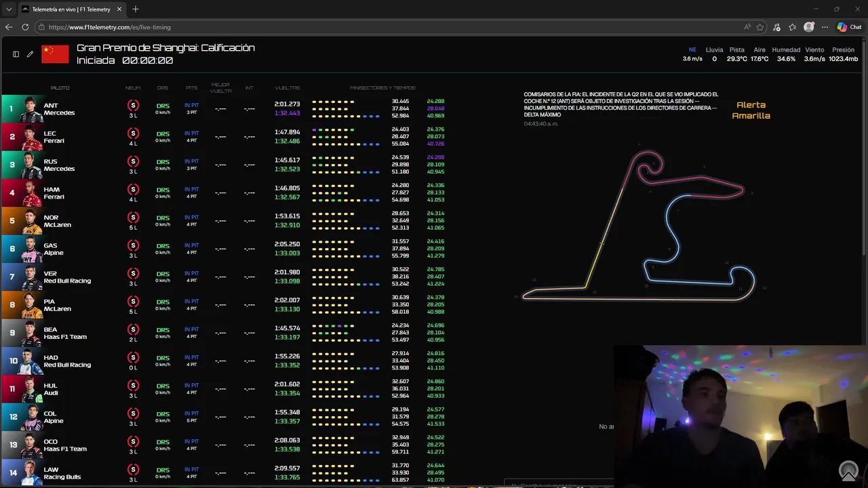Click the pencil edit icon beside the flag

point(30,54)
